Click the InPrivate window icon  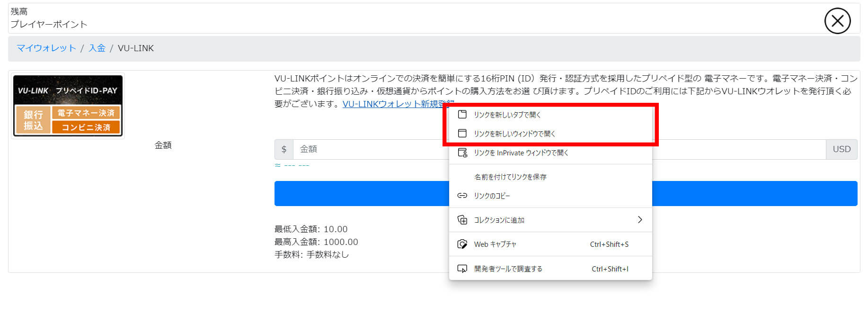[x=462, y=153]
